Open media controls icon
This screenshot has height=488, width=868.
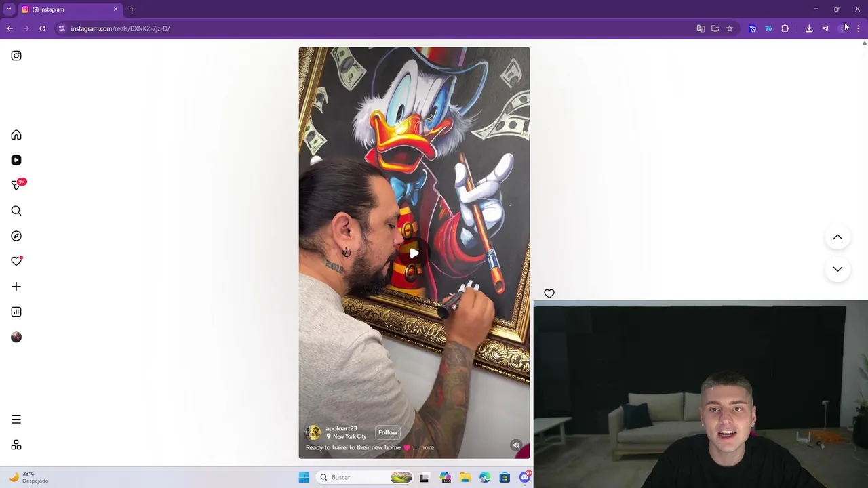(x=825, y=28)
